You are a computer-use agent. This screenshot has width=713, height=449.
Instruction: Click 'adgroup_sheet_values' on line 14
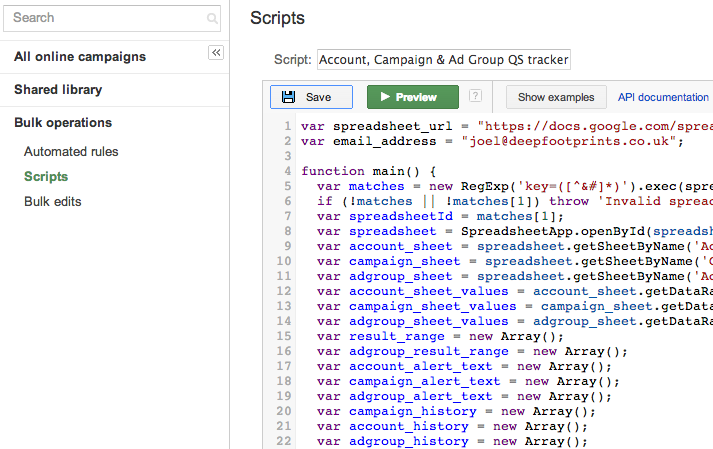[x=429, y=321]
